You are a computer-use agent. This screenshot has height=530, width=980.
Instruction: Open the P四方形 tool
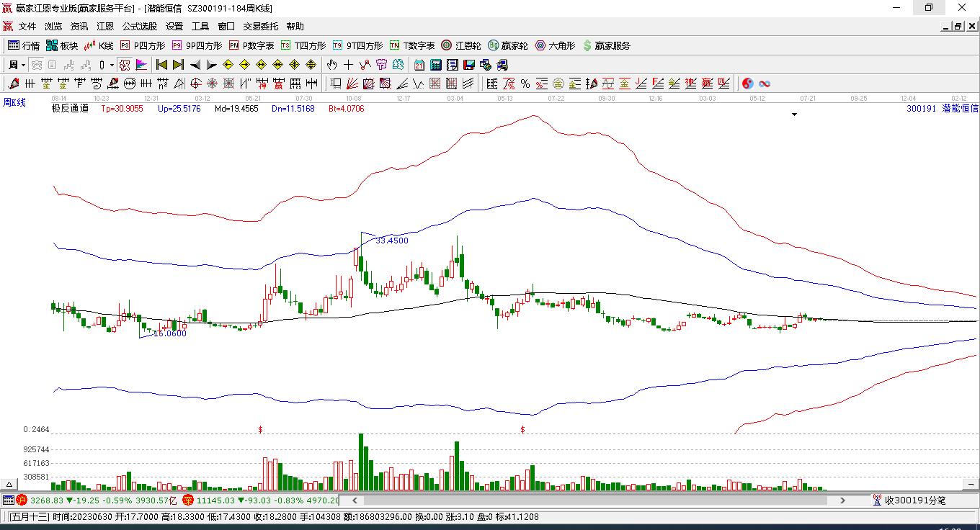[143, 45]
